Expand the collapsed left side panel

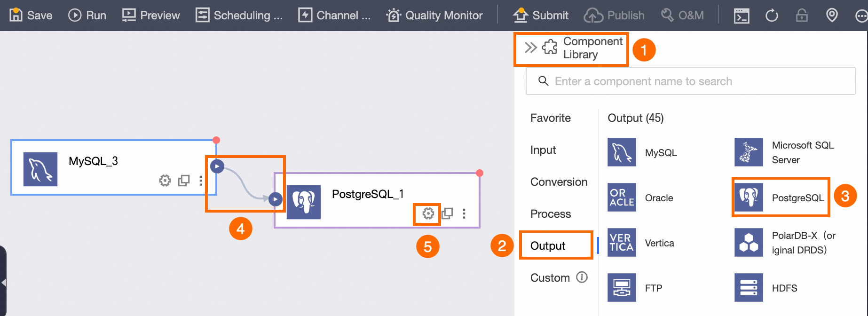pyautogui.click(x=4, y=283)
